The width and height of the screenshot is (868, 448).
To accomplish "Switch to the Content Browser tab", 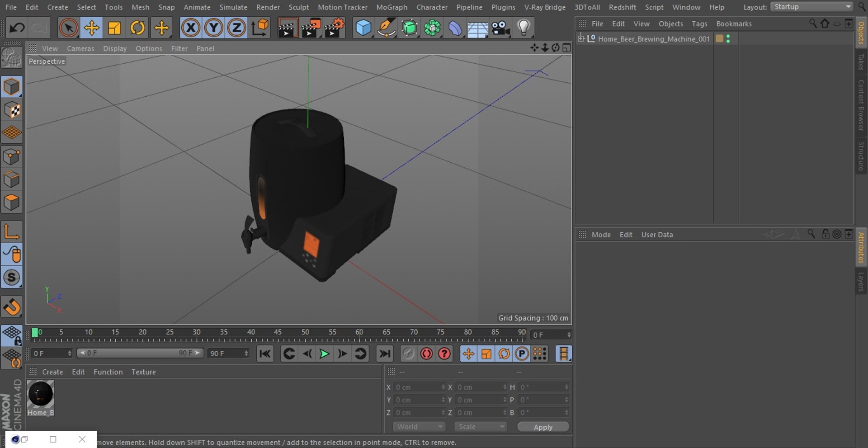I will coord(861,105).
